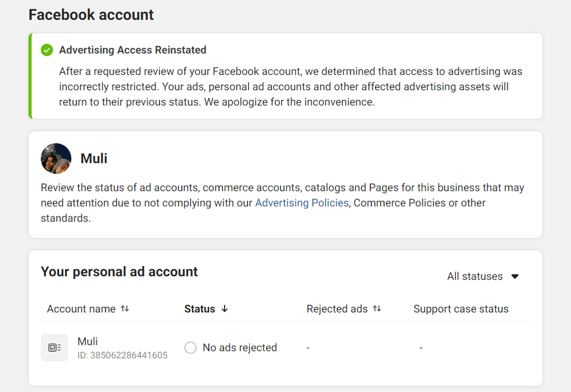The image size is (571, 392).
Task: Click the Advertising Access Reinstated banner title
Action: (133, 50)
